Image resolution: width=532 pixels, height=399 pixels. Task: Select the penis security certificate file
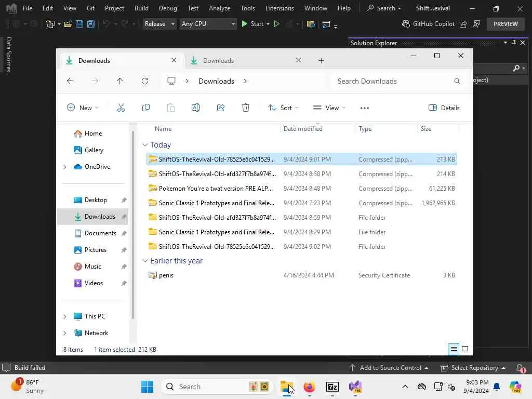click(x=302, y=275)
